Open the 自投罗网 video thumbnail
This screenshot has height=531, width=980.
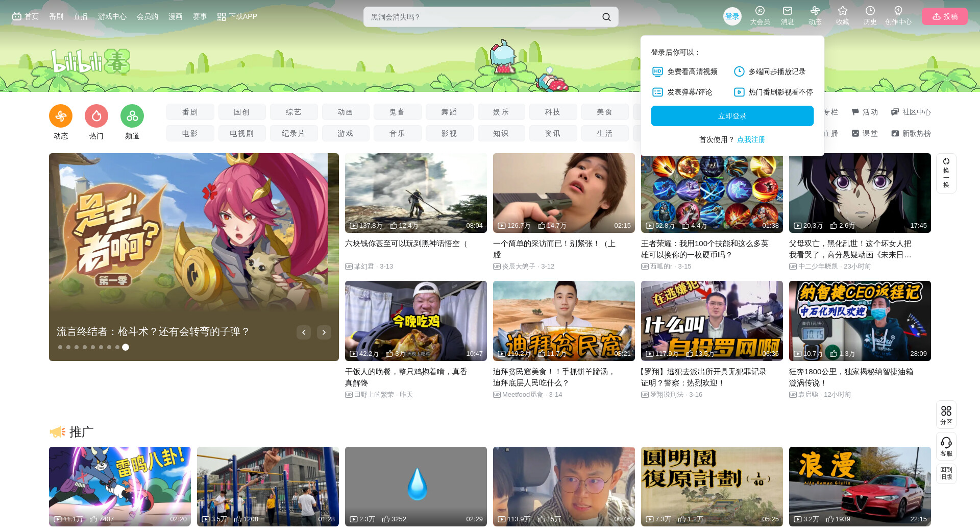712,321
